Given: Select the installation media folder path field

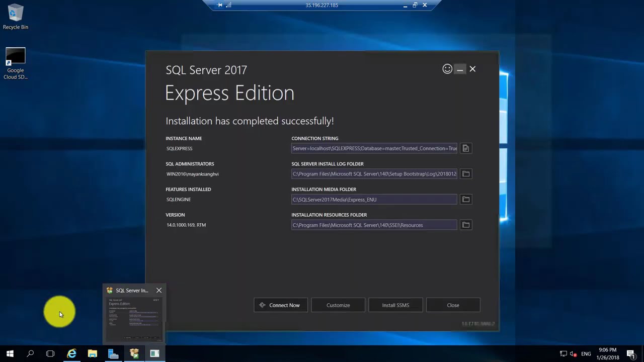Looking at the screenshot, I should pos(374,200).
